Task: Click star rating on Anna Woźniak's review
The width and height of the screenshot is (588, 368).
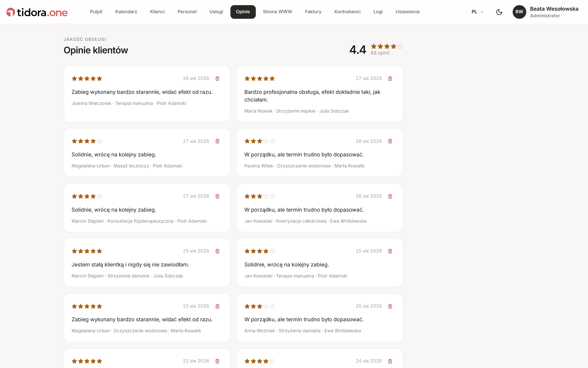Action: 259,306
